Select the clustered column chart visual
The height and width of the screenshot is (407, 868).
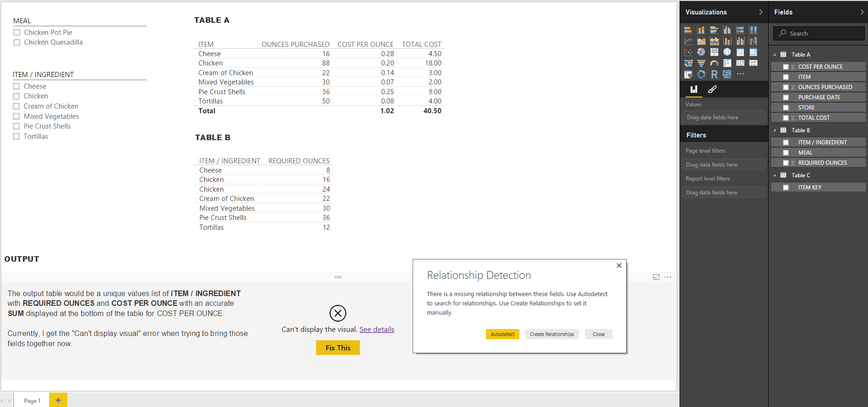[727, 30]
